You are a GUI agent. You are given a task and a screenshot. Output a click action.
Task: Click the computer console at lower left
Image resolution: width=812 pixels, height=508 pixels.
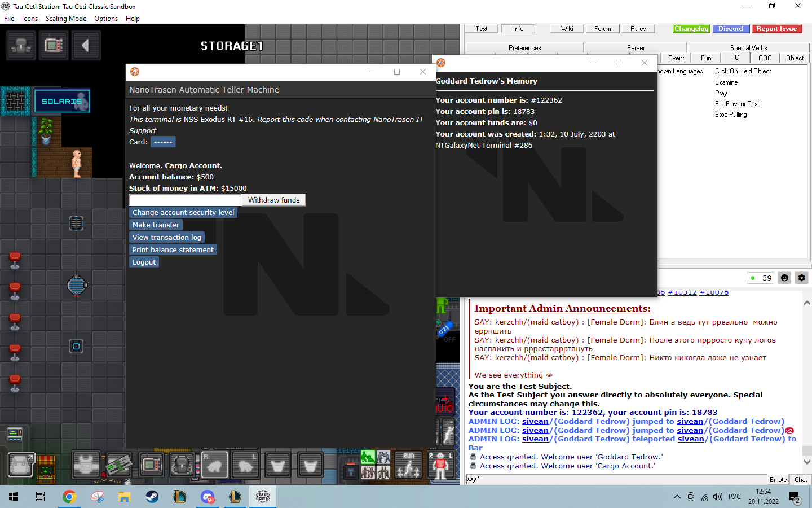[15, 434]
